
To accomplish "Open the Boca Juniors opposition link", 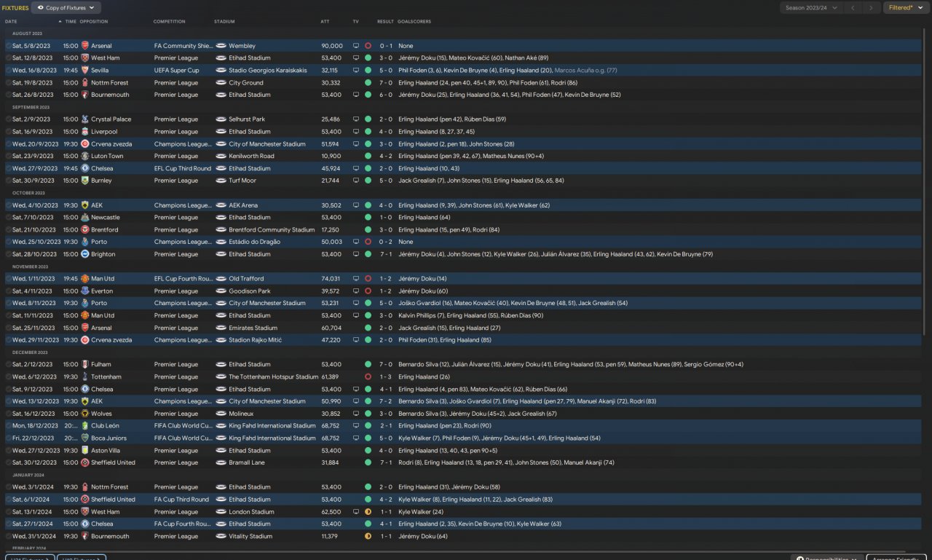I will click(x=108, y=438).
